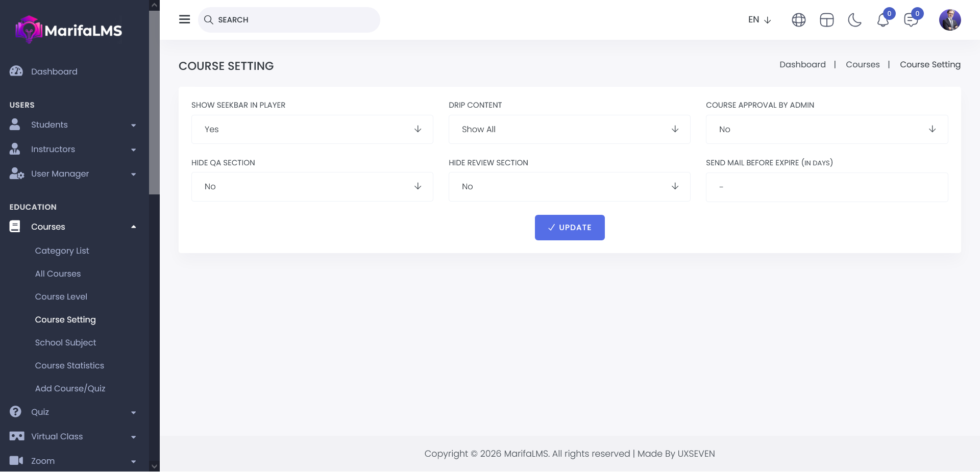Toggle dark mode with moon icon

[x=854, y=20]
